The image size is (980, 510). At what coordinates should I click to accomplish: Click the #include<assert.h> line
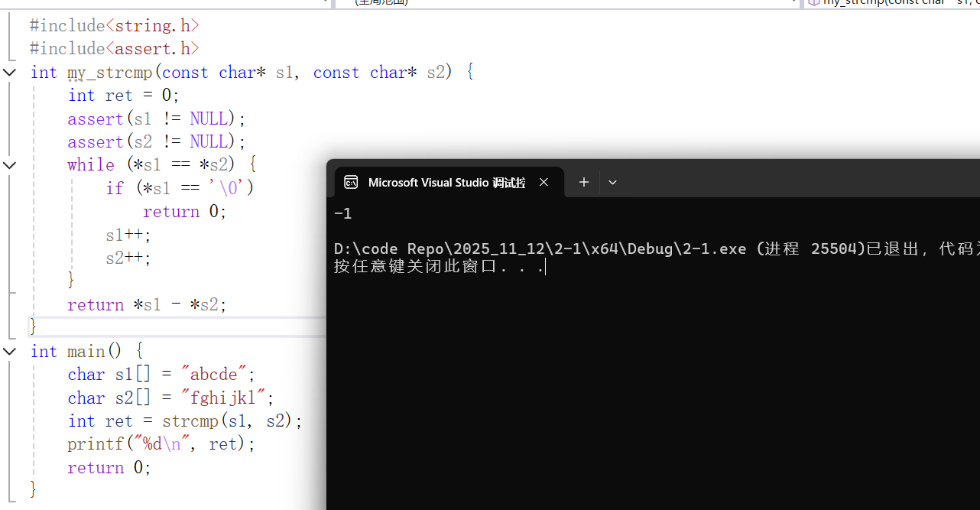pyautogui.click(x=115, y=49)
